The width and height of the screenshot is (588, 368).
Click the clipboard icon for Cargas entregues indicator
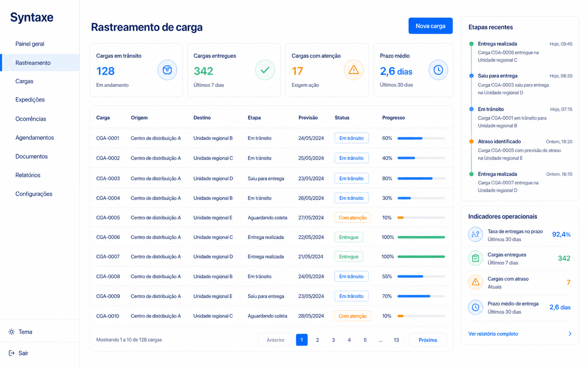click(x=476, y=258)
